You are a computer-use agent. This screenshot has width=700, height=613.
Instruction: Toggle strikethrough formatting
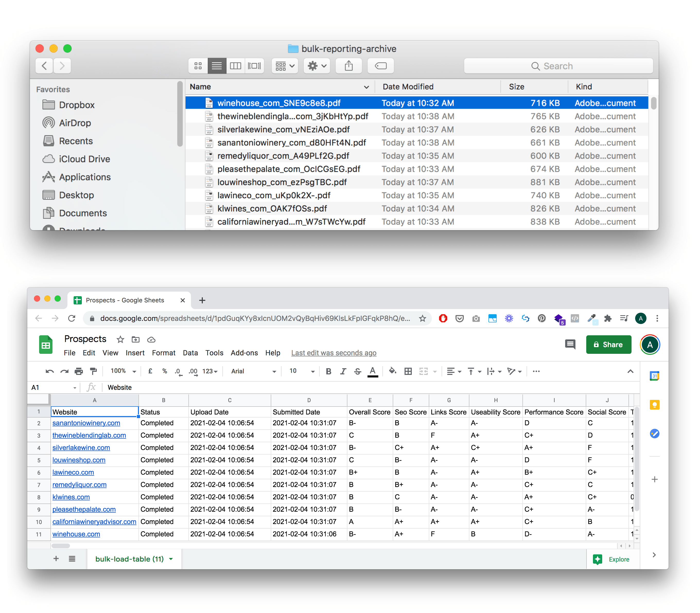pos(357,371)
